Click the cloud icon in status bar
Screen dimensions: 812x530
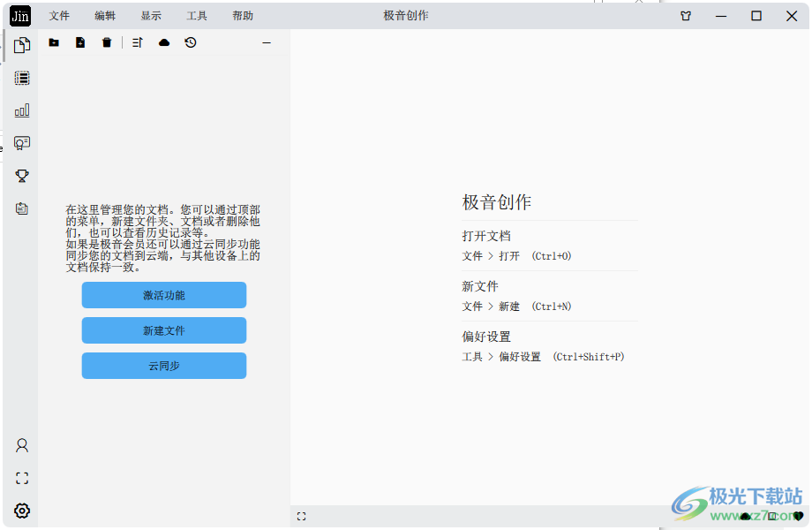pos(746,516)
